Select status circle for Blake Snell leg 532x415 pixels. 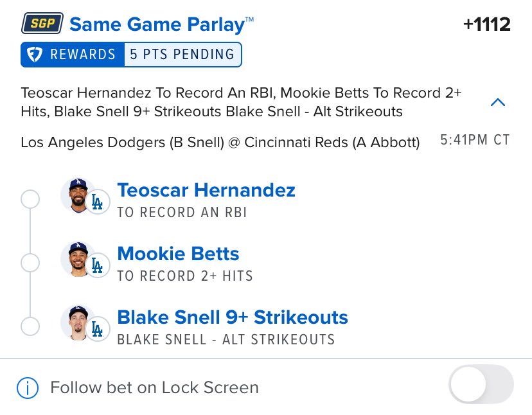30,326
